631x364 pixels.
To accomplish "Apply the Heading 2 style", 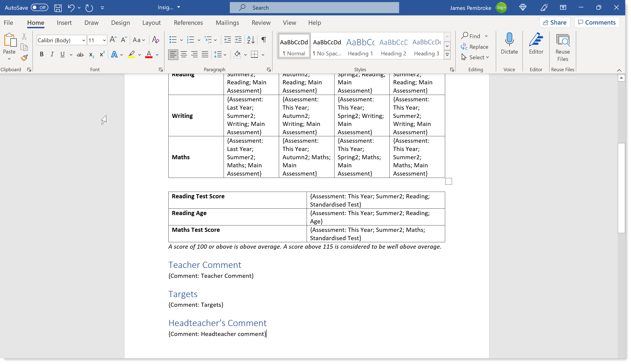I will tap(393, 46).
